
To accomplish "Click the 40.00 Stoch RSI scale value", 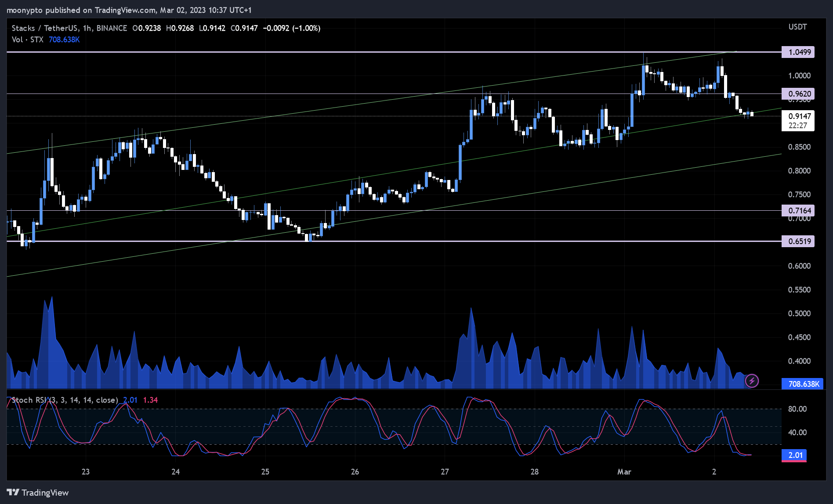I will click(x=797, y=432).
